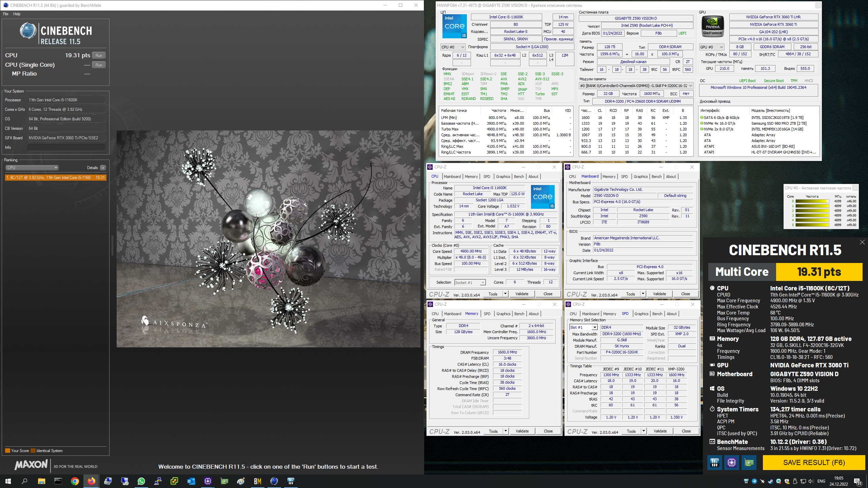Screen dimensions: 868x488
Task: Open Windows taskbar search
Action: pyautogui.click(x=25, y=481)
